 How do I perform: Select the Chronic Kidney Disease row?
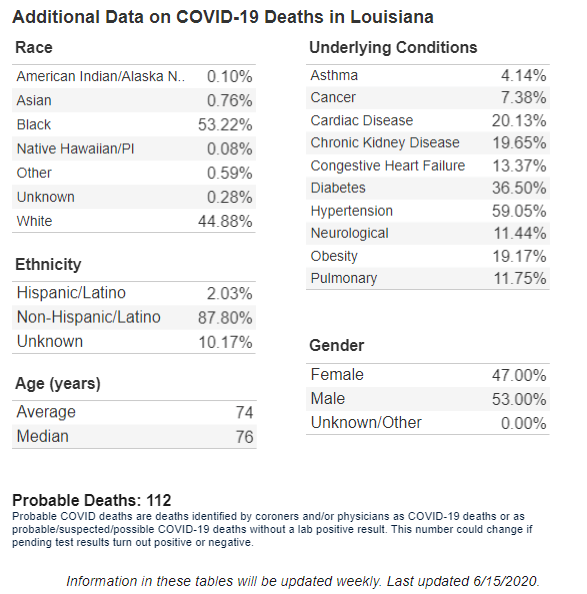(428, 143)
